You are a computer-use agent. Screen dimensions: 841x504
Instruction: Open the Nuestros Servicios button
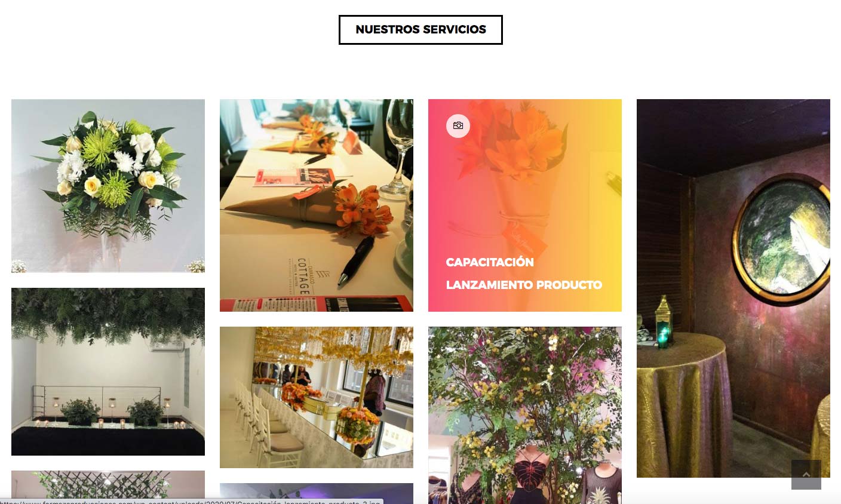pyautogui.click(x=420, y=30)
